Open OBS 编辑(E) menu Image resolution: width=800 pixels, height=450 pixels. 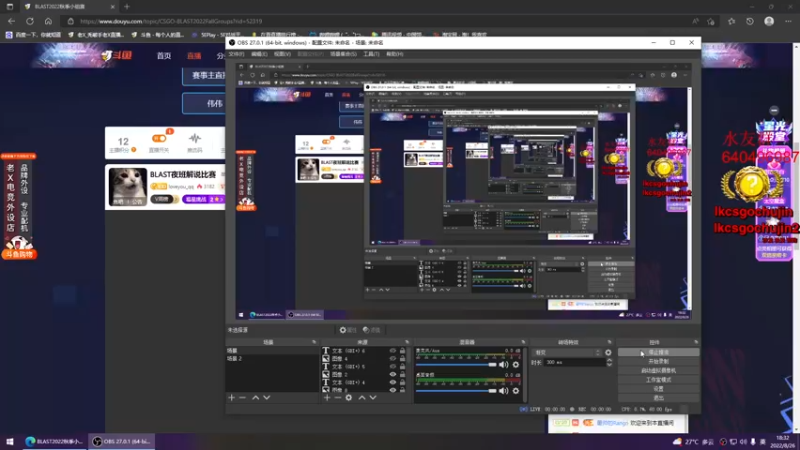coord(259,54)
